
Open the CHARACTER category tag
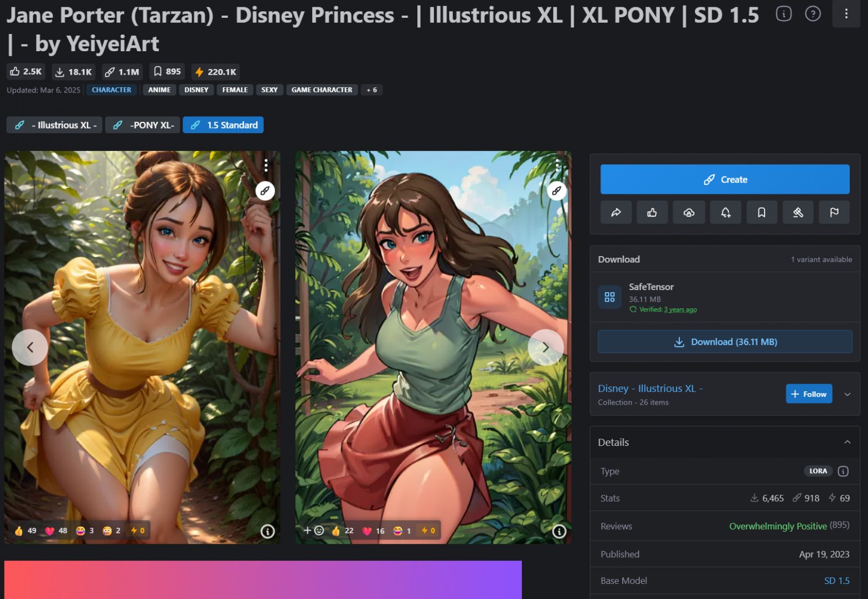click(x=111, y=90)
